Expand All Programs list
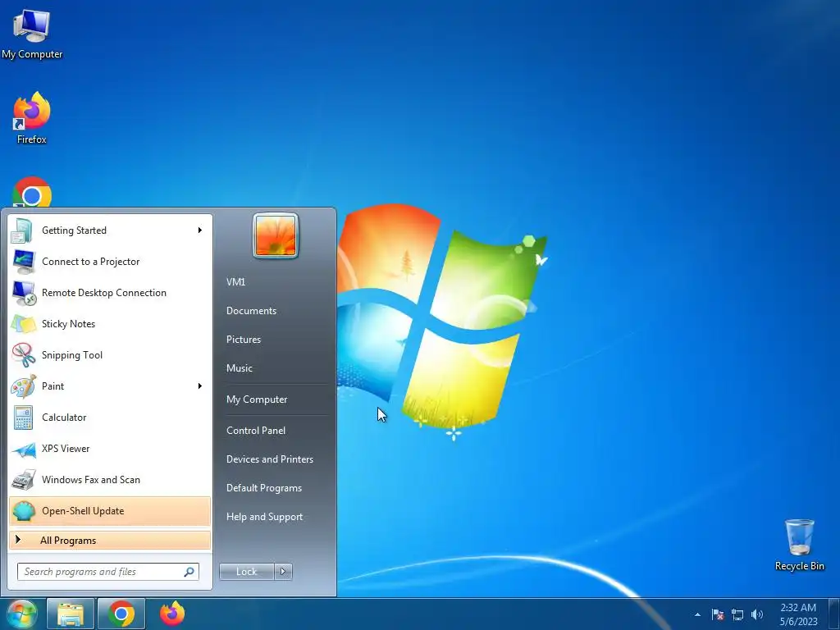The height and width of the screenshot is (630, 840). (110, 540)
